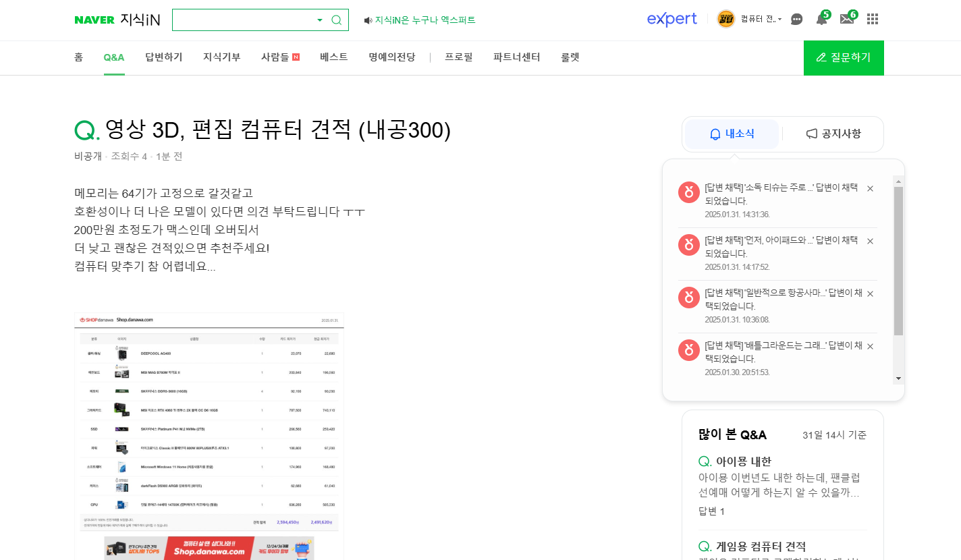
Task: Dismiss the '먼저, 아이패드와' notification with X
Action: tap(870, 241)
